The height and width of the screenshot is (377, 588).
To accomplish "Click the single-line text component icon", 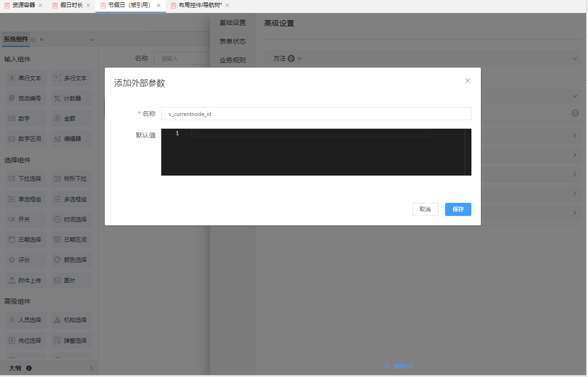I will click(12, 78).
